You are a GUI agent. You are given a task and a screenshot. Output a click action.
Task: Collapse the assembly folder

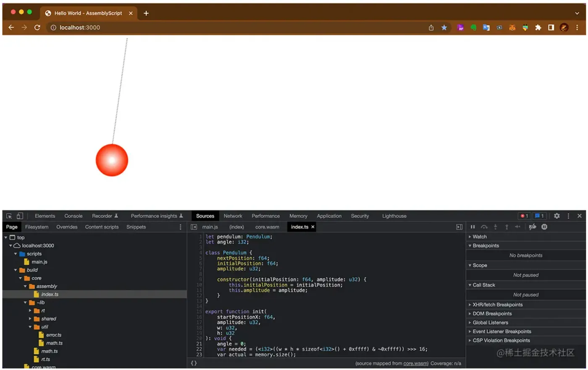click(25, 286)
